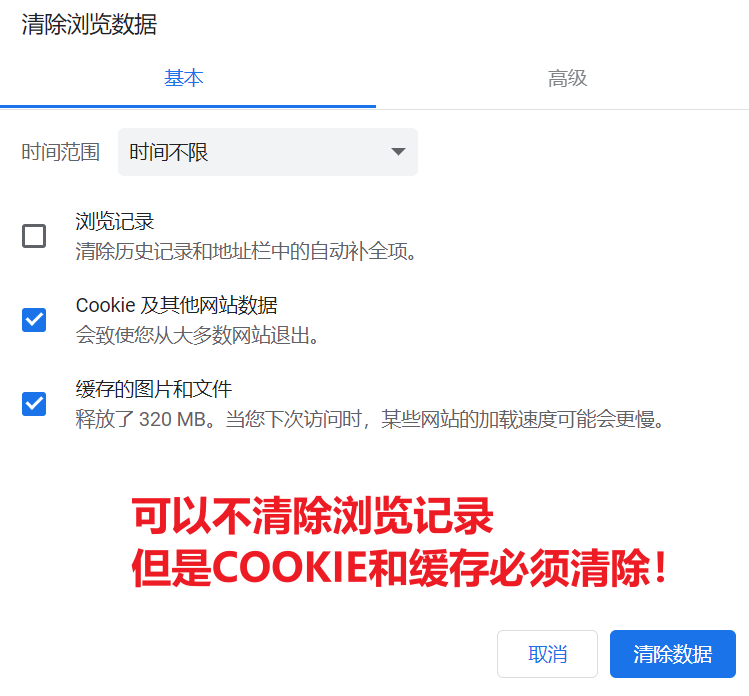Click the 浏览记录 option label
The width and height of the screenshot is (749, 696).
click(115, 222)
